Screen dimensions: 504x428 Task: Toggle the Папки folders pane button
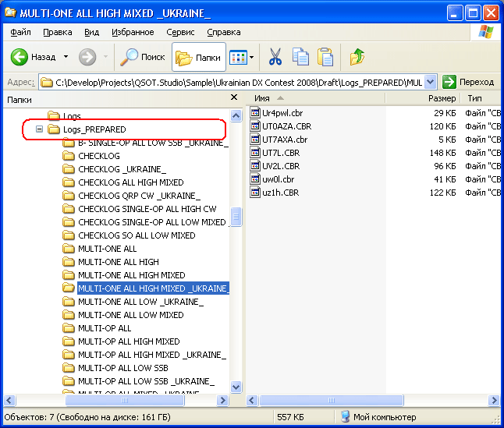point(198,57)
